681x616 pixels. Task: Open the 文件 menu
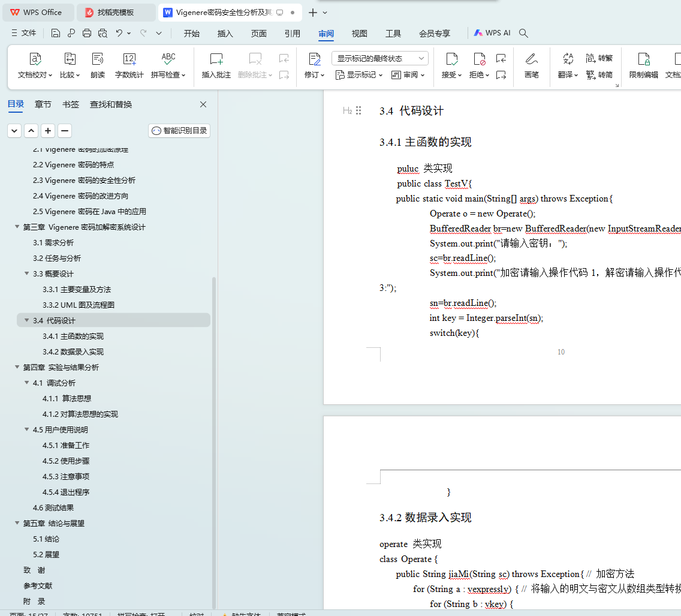pyautogui.click(x=24, y=33)
